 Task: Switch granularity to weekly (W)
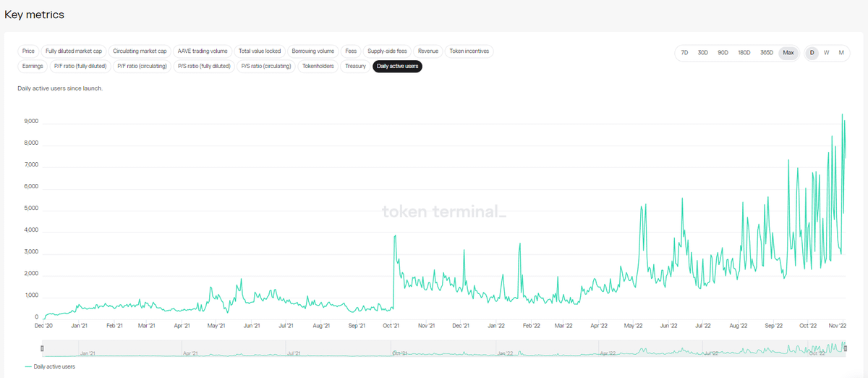click(x=826, y=53)
